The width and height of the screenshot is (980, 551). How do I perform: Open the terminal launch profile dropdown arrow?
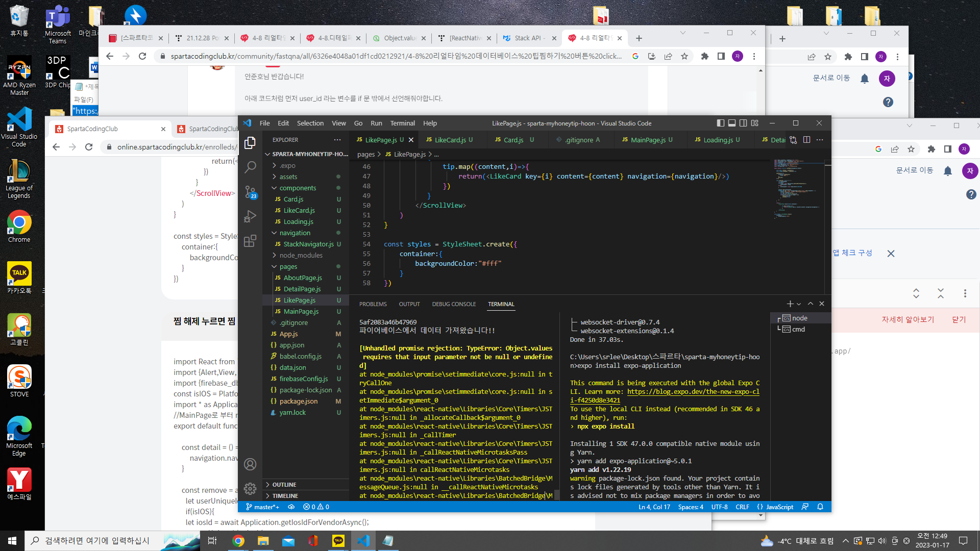pos(799,304)
